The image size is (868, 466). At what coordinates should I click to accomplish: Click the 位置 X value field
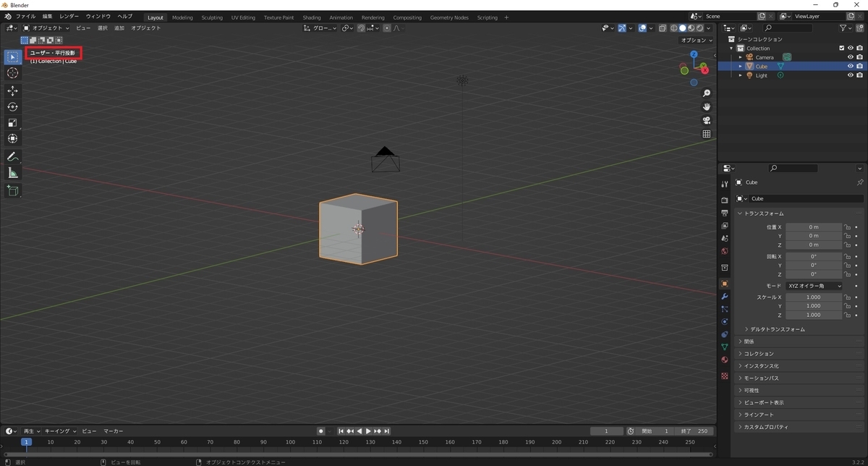coord(814,227)
